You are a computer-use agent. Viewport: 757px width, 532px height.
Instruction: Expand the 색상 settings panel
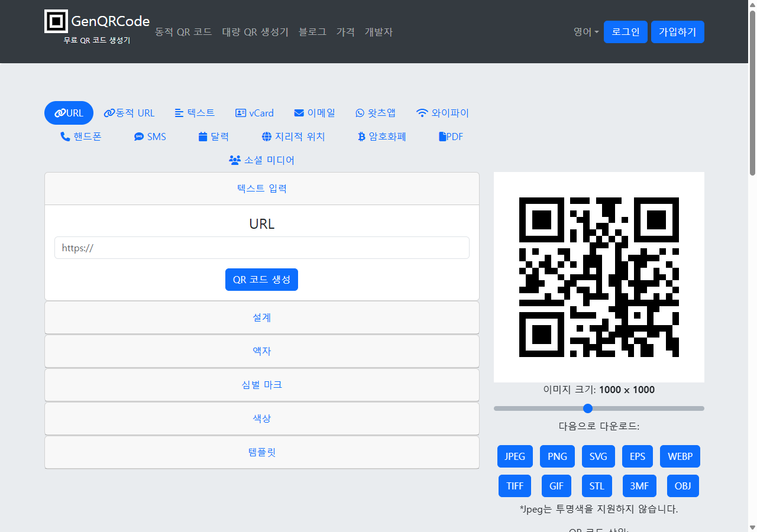261,419
